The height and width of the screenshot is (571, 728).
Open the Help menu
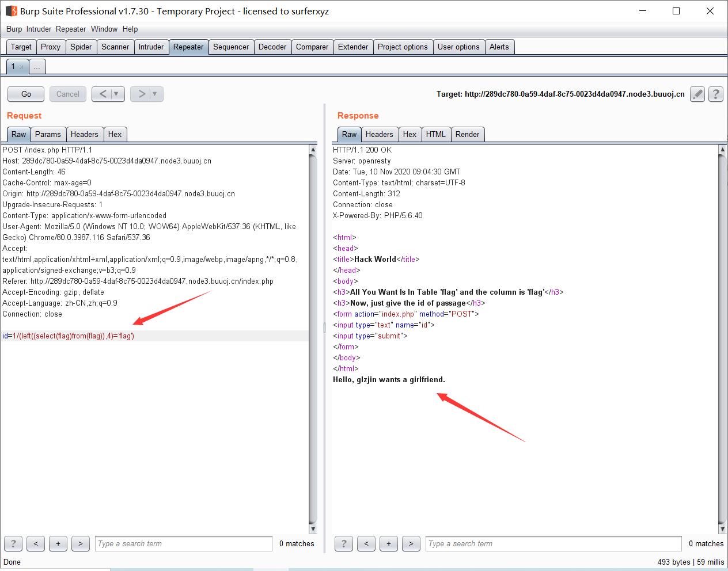[130, 29]
